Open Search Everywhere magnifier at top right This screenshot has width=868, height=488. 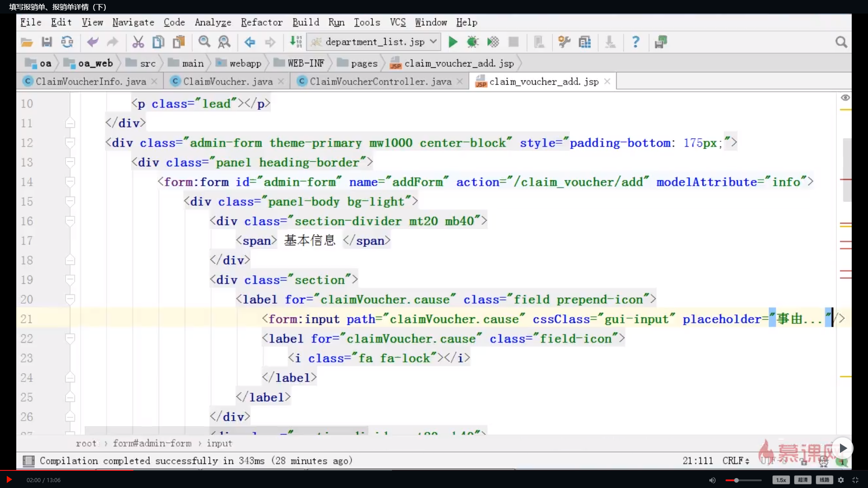(x=841, y=42)
